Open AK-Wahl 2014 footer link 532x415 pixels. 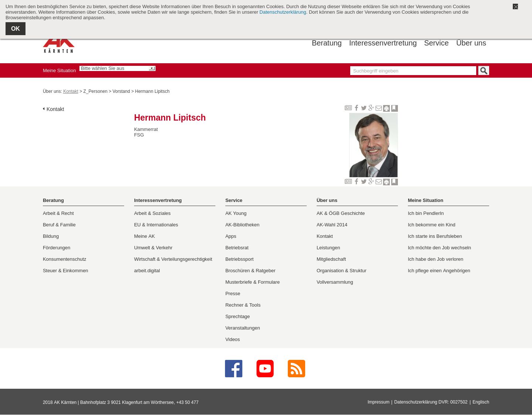pyautogui.click(x=332, y=225)
